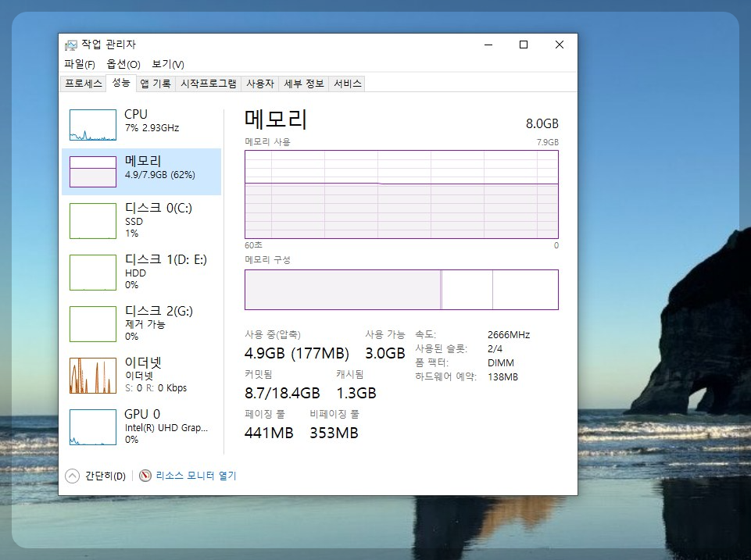751x560 pixels.
Task: Maximize the 작업 관리자 window
Action: [x=524, y=45]
